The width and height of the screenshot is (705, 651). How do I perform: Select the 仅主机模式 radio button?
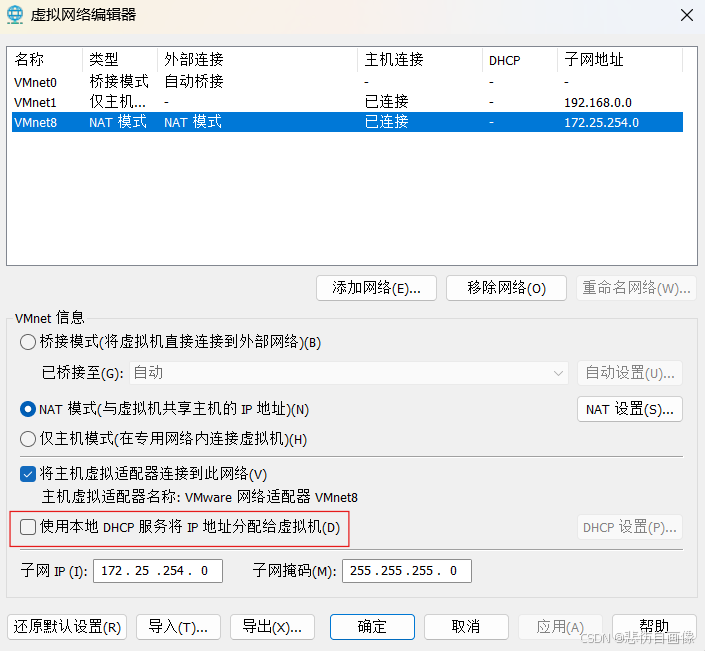click(28, 439)
